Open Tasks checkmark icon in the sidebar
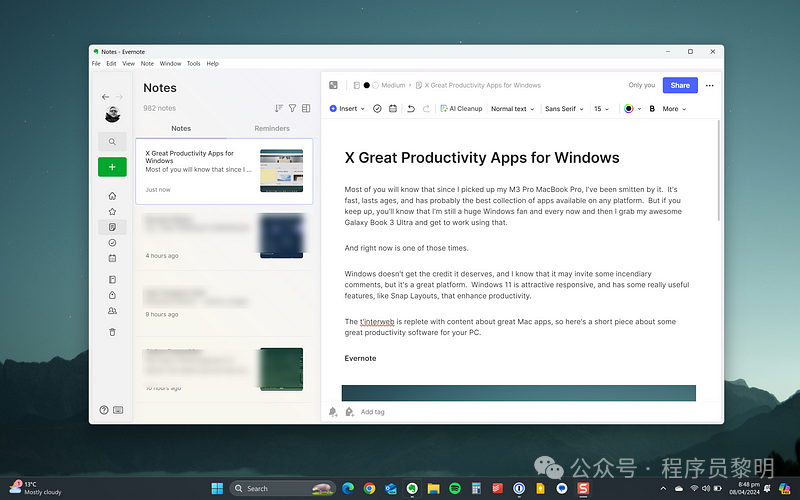800x500 pixels. [x=112, y=243]
